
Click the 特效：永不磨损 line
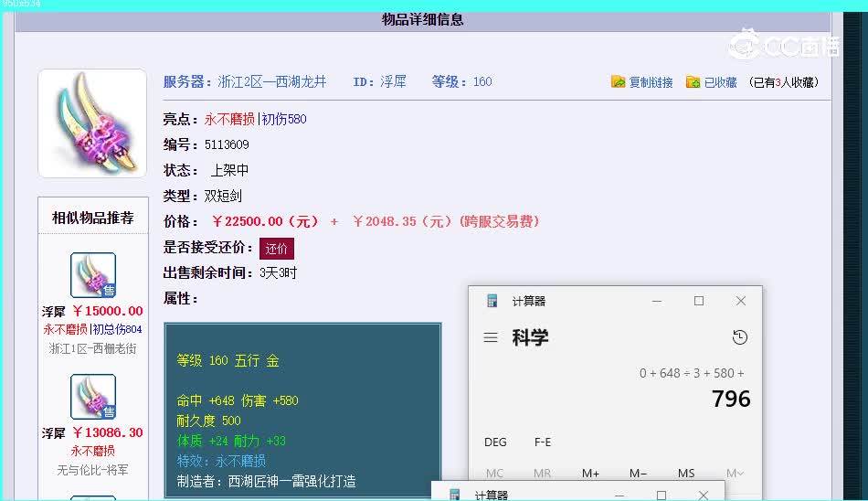221,461
